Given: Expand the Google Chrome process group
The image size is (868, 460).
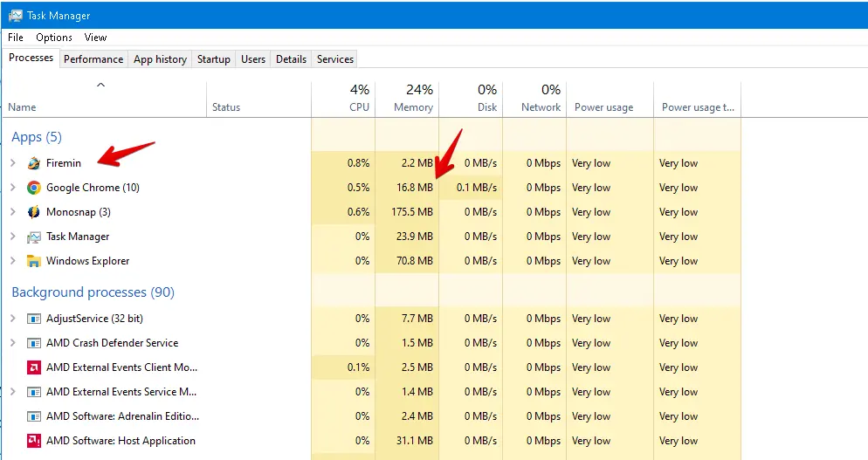Looking at the screenshot, I should pos(13,187).
